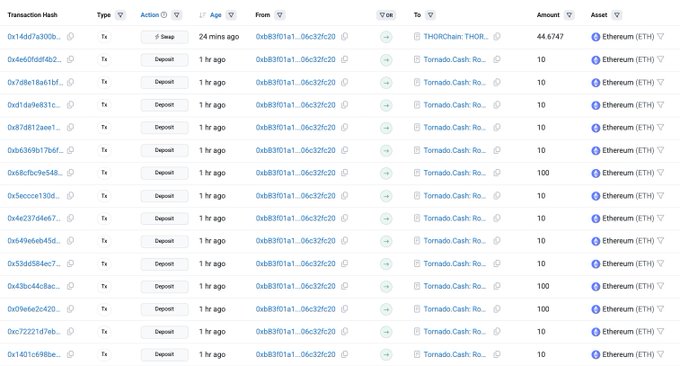Image resolution: width=680 pixels, height=366 pixels.
Task: Open THORChain recipient address
Action: [x=456, y=37]
